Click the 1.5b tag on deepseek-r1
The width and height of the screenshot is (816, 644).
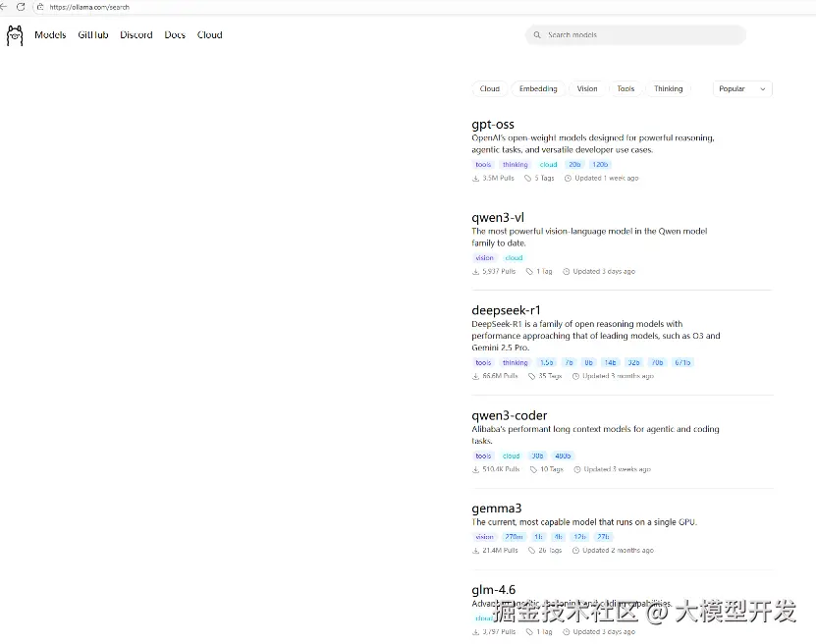(x=546, y=362)
